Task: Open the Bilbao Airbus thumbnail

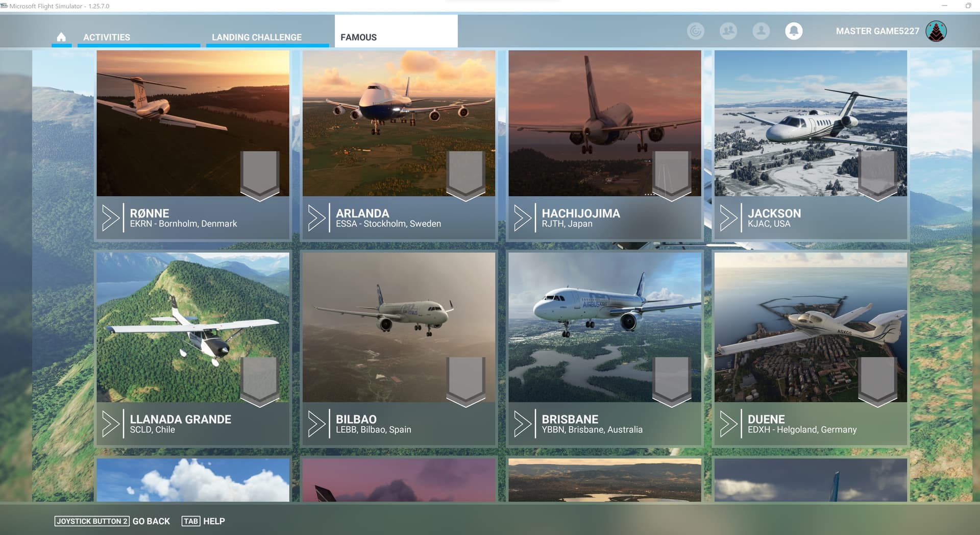Action: (x=399, y=327)
